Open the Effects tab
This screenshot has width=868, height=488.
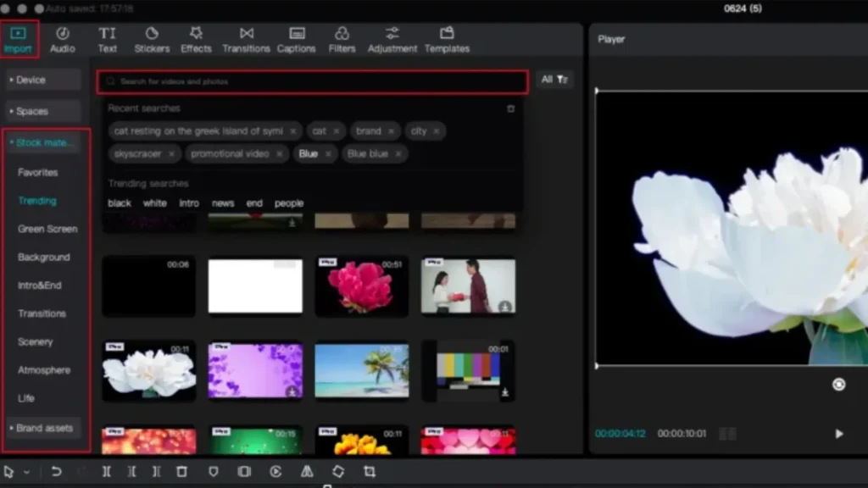[x=196, y=39]
